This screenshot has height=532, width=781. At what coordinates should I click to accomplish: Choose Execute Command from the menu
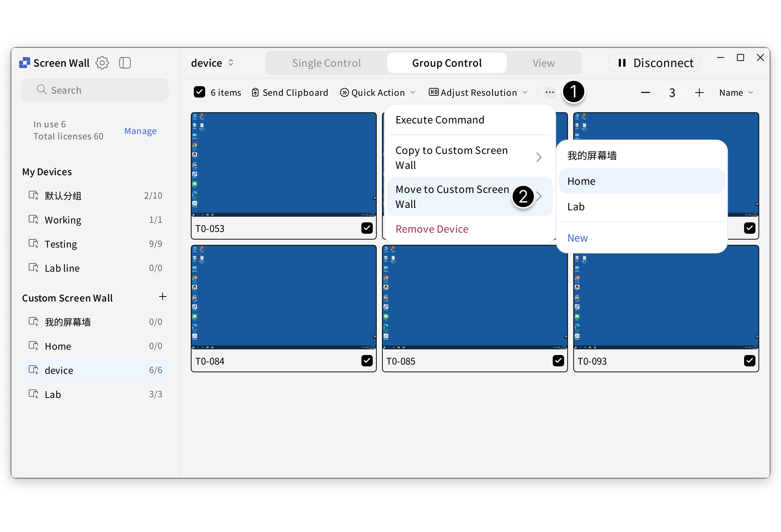click(x=440, y=120)
